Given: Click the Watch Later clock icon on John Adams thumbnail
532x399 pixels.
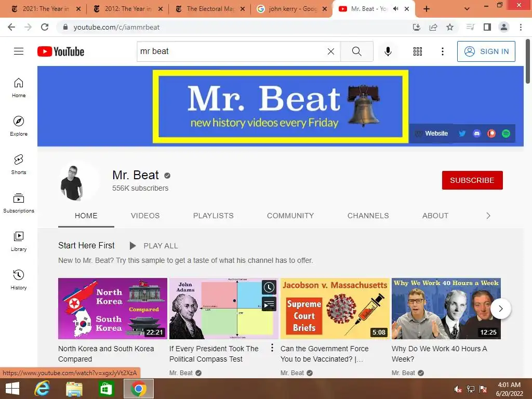Looking at the screenshot, I should click(269, 287).
